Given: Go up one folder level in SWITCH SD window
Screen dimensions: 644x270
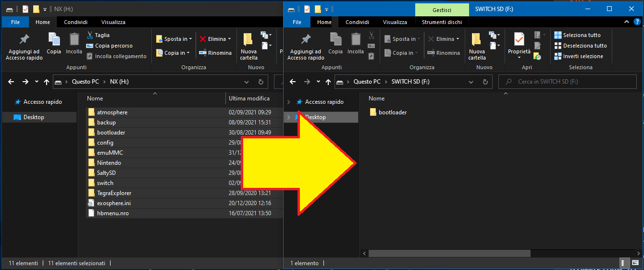Looking at the screenshot, I should [328, 82].
